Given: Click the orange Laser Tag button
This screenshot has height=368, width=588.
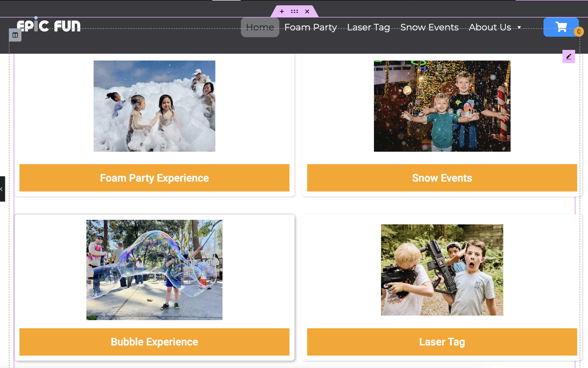Looking at the screenshot, I should click(442, 342).
